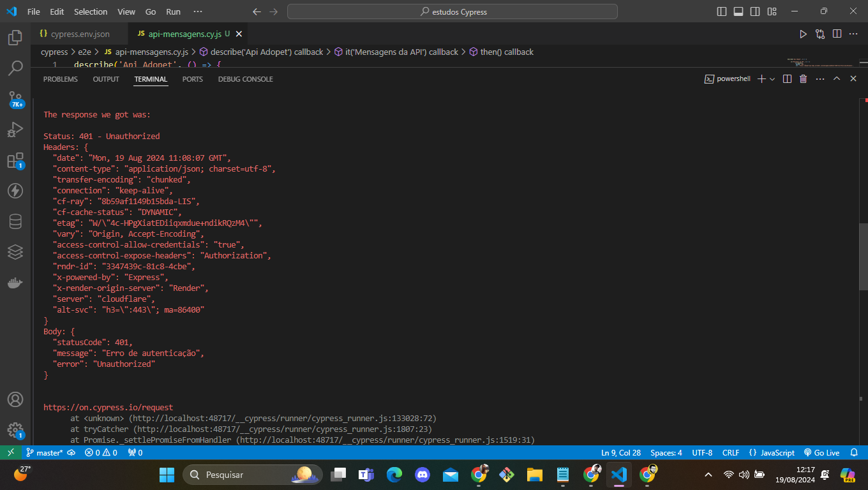This screenshot has height=490, width=868.
Task: Toggle the primary side bar visibility
Action: click(722, 11)
